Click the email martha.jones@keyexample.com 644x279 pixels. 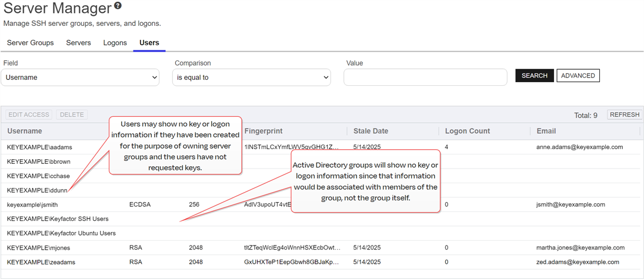[x=580, y=247]
